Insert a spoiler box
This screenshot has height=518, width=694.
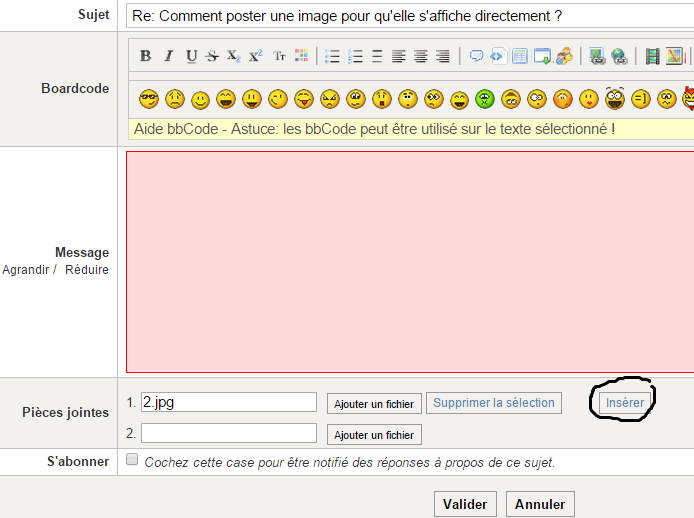click(x=542, y=56)
